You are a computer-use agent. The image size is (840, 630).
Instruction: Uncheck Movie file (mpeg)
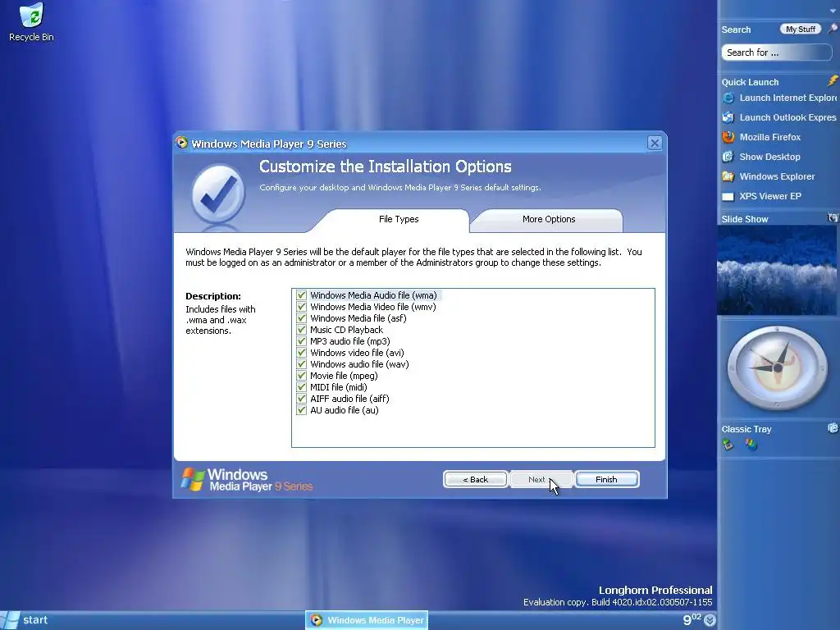tap(302, 376)
